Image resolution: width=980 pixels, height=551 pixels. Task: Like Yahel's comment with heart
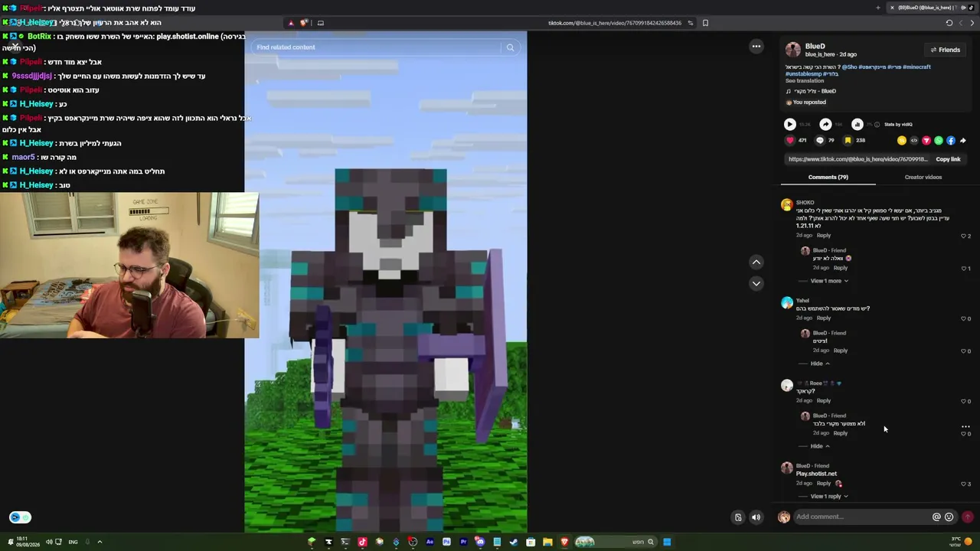[963, 319]
